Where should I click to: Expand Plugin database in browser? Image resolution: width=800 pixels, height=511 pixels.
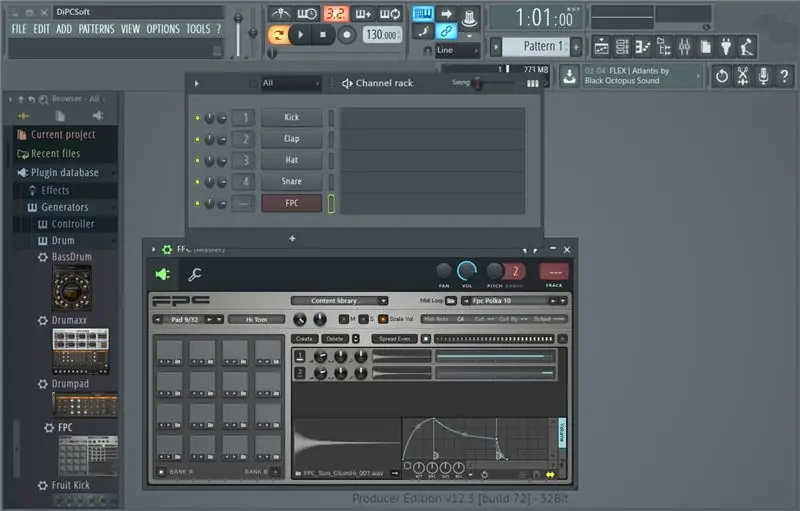65,172
